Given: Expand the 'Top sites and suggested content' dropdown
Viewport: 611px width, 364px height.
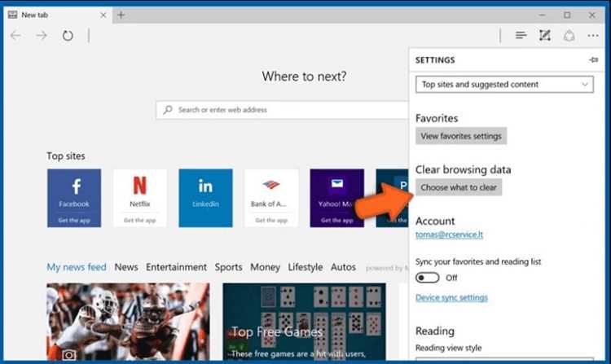Looking at the screenshot, I should 504,85.
